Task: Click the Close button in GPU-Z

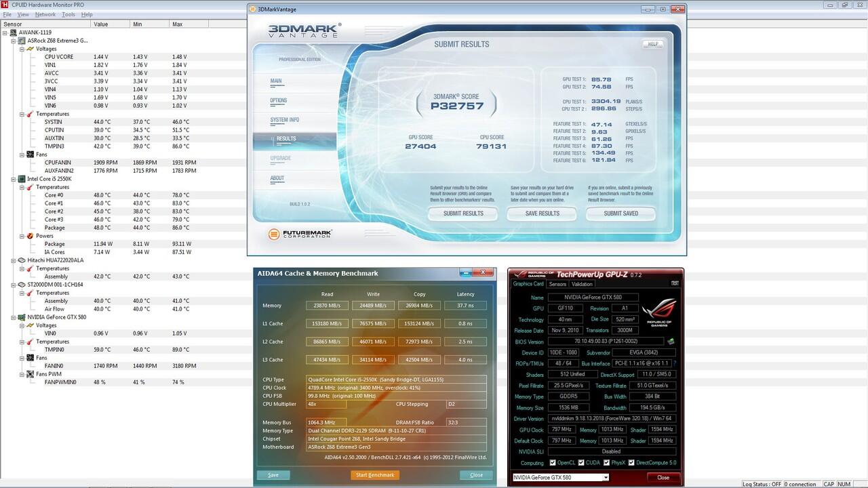Action: 663,477
